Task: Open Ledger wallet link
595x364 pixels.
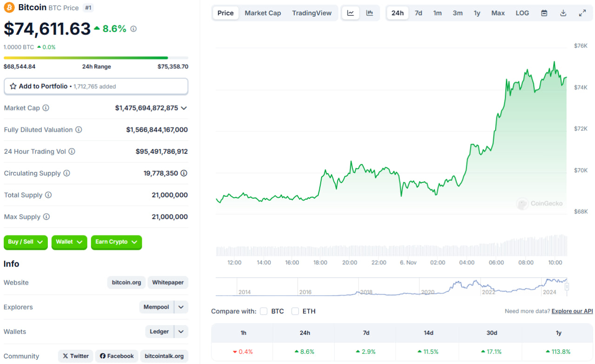Action: [x=159, y=331]
